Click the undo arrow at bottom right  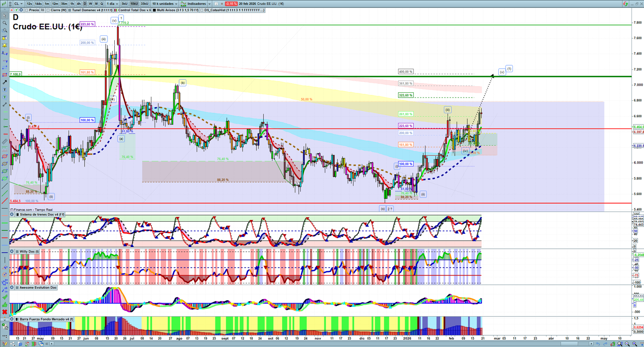(598, 344)
